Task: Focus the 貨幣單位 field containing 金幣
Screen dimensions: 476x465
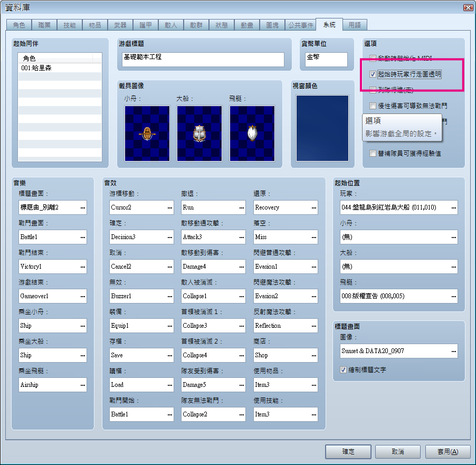Action: point(326,60)
